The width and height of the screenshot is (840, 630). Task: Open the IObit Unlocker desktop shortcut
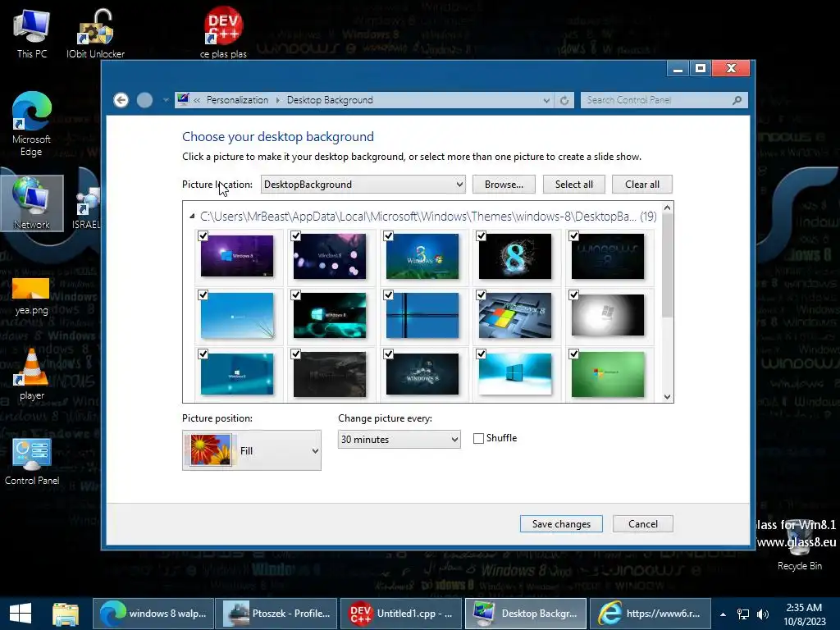(95, 33)
